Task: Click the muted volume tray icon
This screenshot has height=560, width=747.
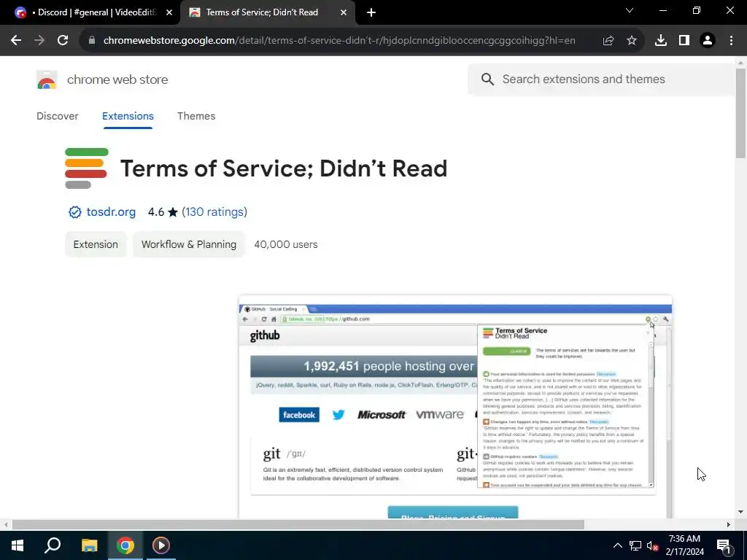Action: pyautogui.click(x=652, y=545)
